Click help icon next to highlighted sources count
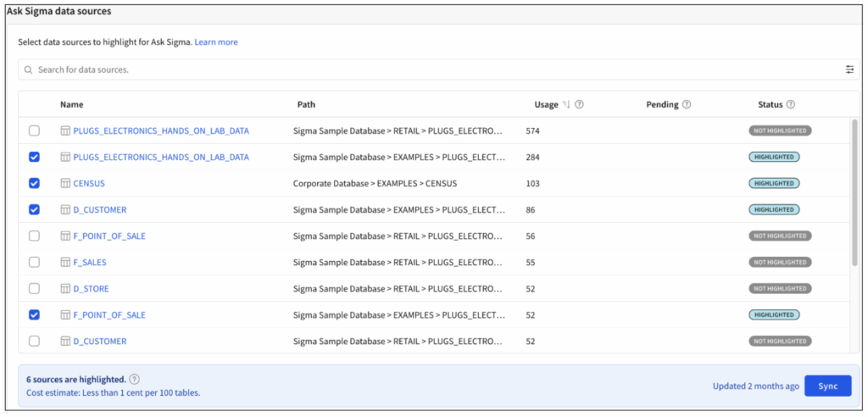 (x=135, y=380)
